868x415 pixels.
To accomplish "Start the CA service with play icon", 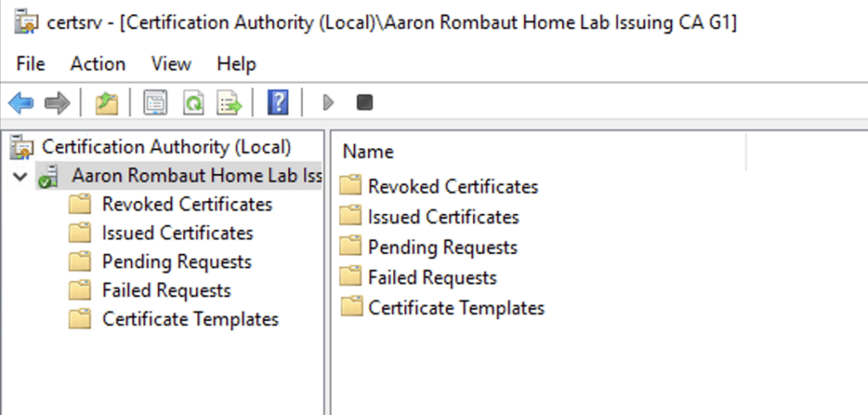I will (328, 104).
